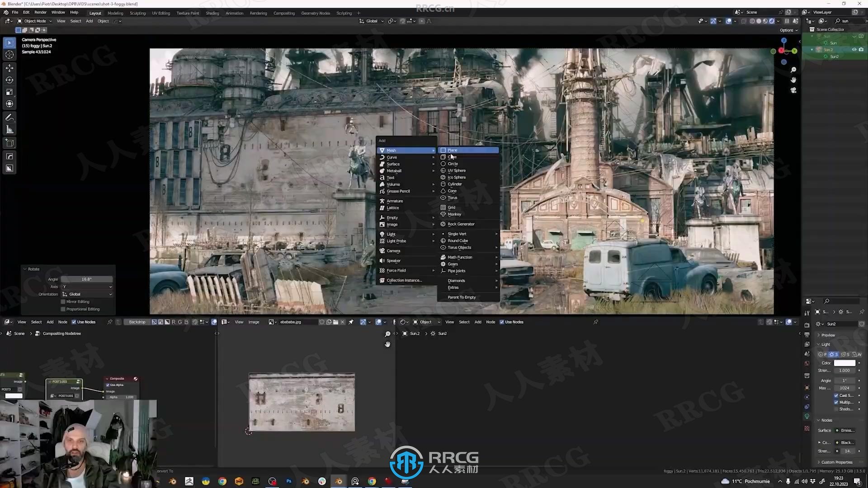Add a Plane from the Mesh submenu
This screenshot has height=488, width=868.
point(469,150)
